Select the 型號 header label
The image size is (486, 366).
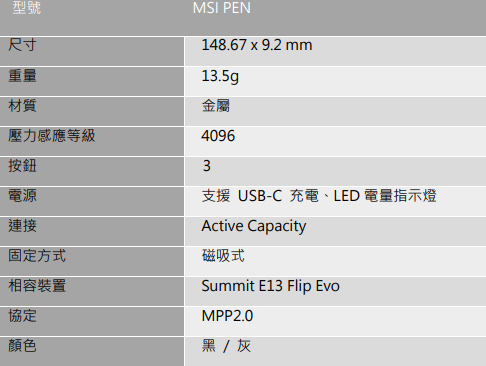click(x=27, y=7)
